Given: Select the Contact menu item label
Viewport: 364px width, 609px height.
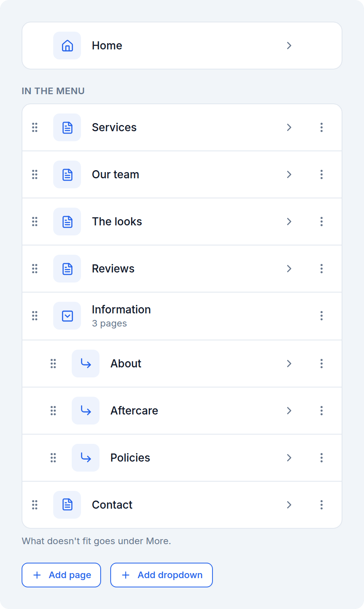Looking at the screenshot, I should [112, 505].
